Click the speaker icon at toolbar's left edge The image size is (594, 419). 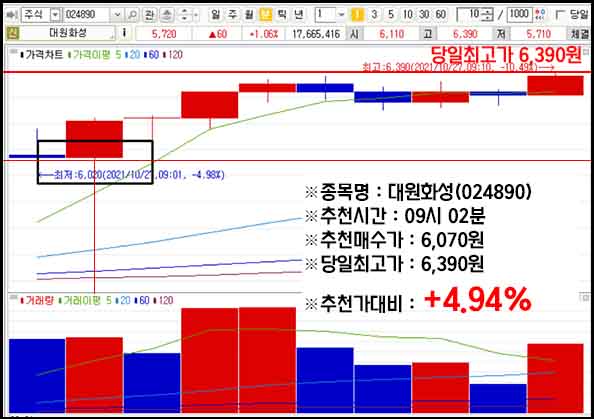[x=12, y=15]
